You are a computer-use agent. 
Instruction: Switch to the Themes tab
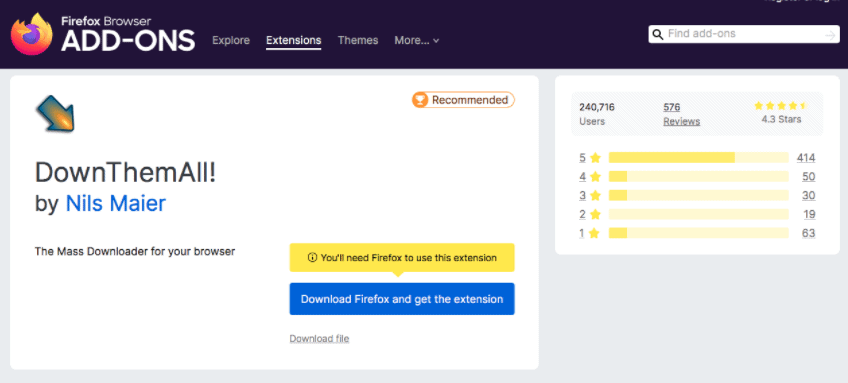358,41
